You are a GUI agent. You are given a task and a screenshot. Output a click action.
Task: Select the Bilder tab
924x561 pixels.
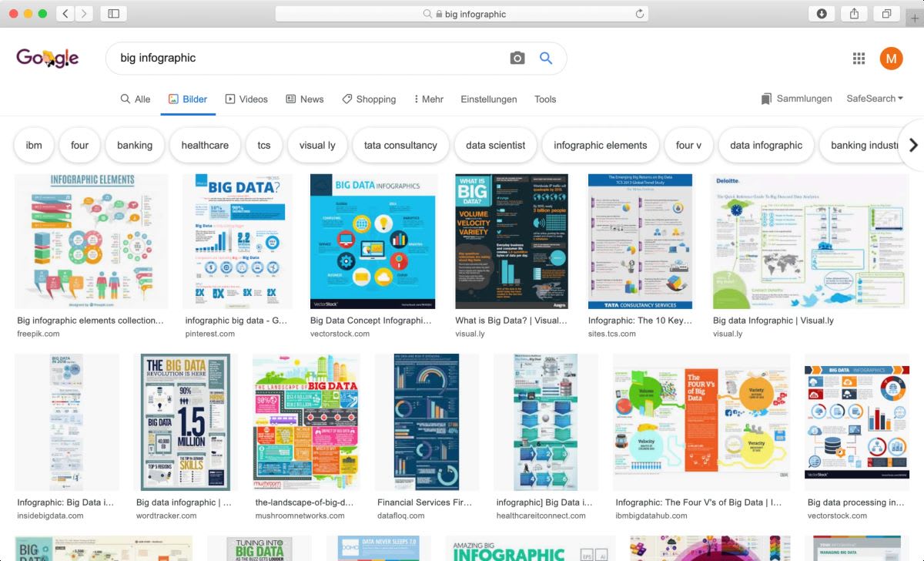click(188, 99)
